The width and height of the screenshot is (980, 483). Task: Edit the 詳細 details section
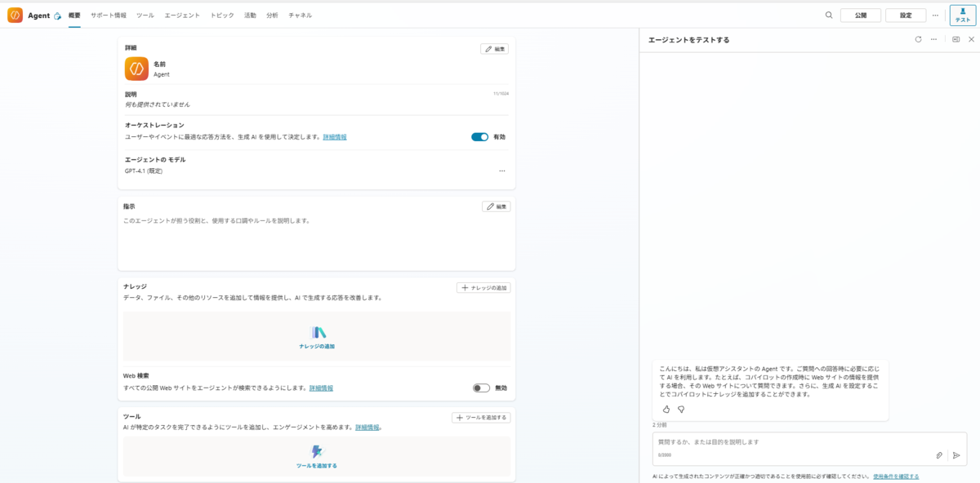pos(495,49)
